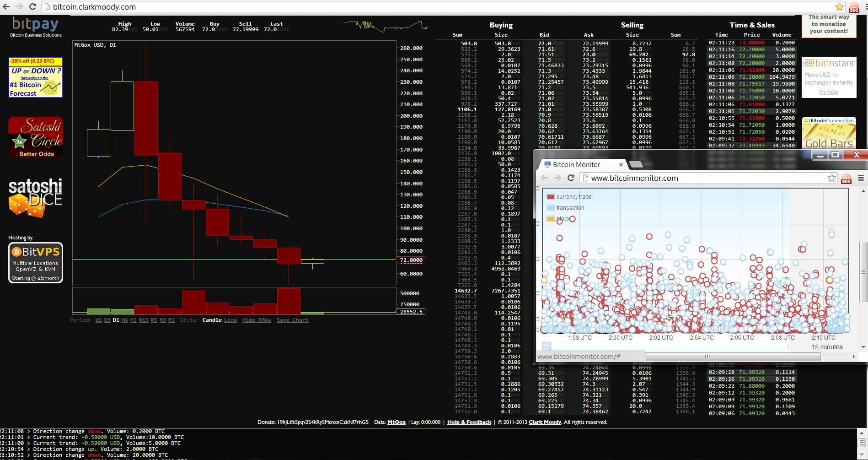The width and height of the screenshot is (868, 460).
Task: Go back in the Bitcoin Monitor window
Action: [x=544, y=178]
